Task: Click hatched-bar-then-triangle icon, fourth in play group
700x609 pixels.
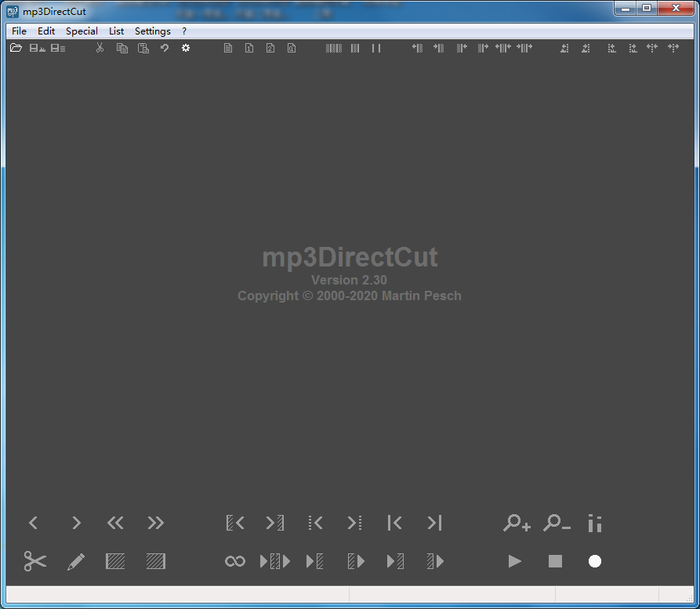Action: tap(356, 561)
